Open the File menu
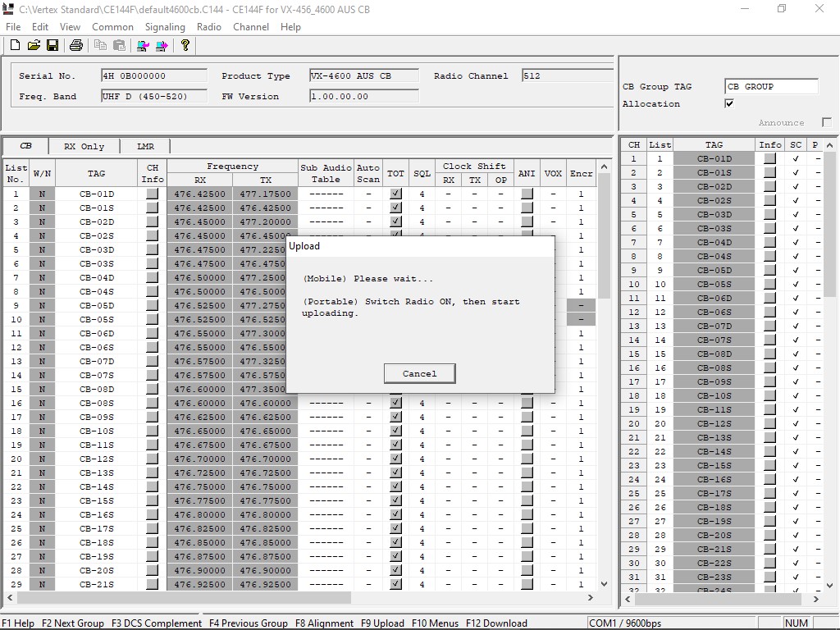Screen dimensions: 840x630 tap(13, 27)
